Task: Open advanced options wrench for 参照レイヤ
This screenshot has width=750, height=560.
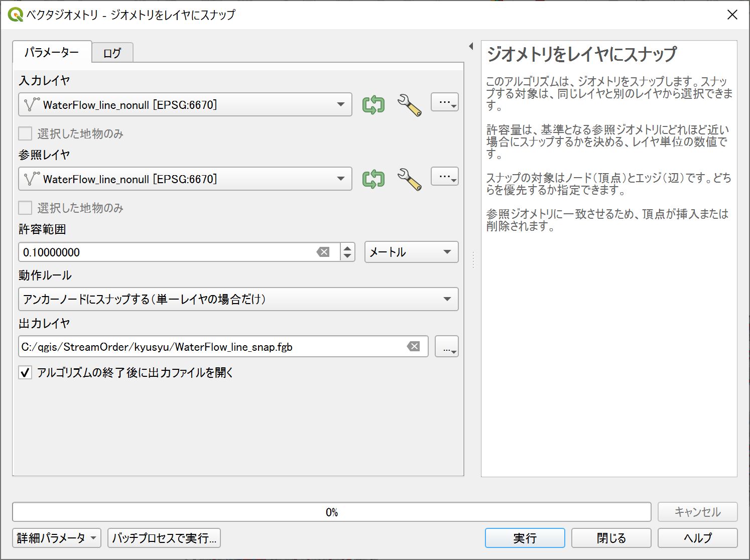Action: click(x=410, y=179)
